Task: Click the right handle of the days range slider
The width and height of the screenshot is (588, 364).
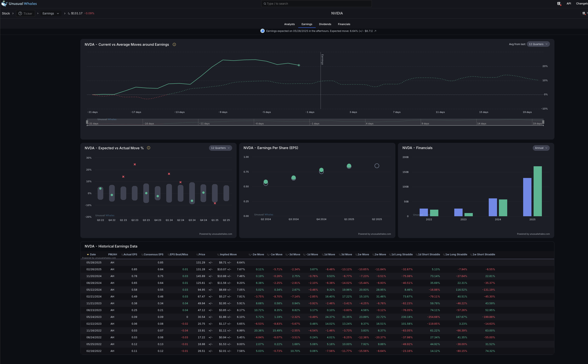Action: pyautogui.click(x=543, y=122)
